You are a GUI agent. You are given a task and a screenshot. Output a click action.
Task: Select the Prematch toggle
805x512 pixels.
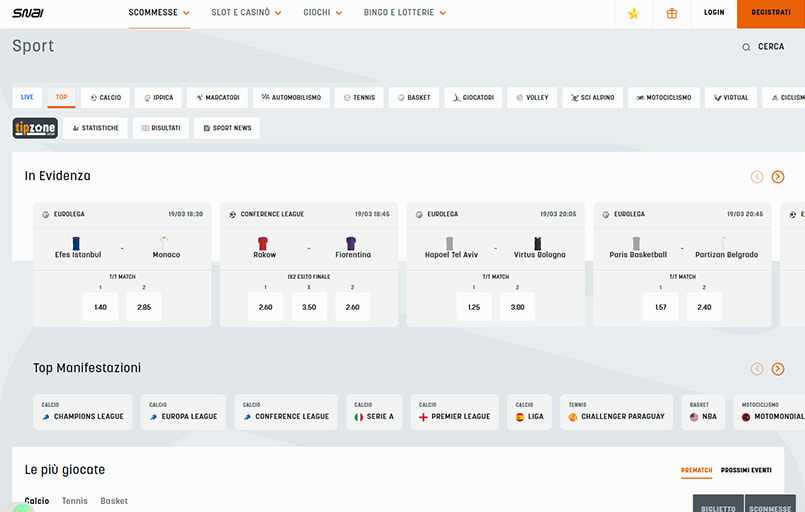[x=696, y=470]
